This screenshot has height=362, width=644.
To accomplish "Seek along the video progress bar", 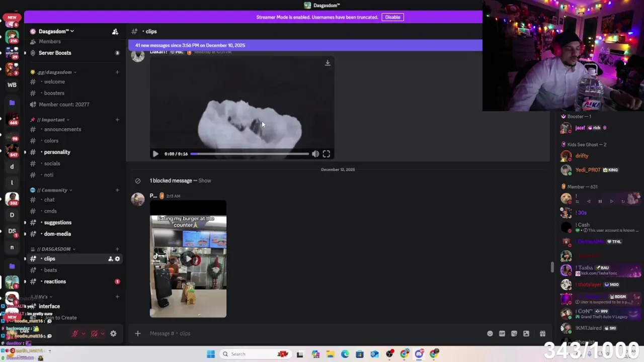I will click(x=250, y=154).
